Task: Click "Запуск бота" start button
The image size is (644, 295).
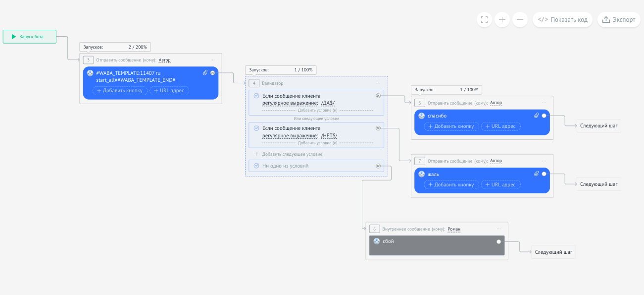Action: point(29,37)
